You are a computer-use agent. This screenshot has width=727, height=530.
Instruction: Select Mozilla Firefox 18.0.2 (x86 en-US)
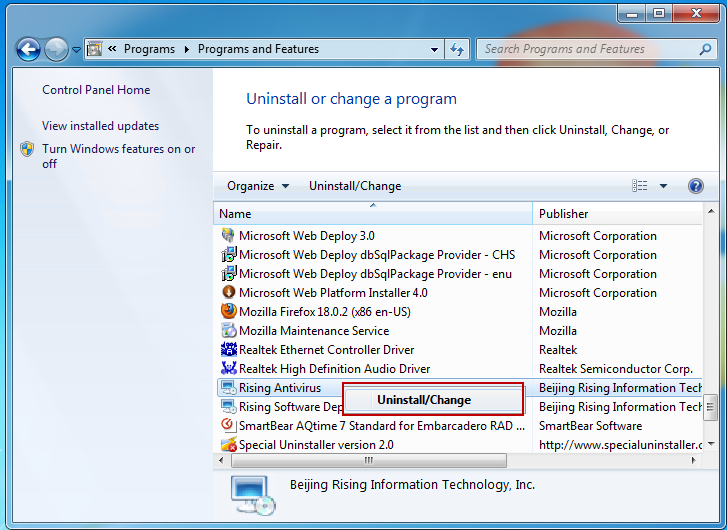[325, 312]
